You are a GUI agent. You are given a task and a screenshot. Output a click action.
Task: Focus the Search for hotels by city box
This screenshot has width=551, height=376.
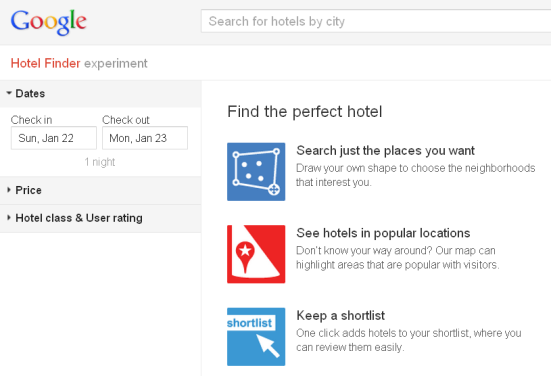376,21
